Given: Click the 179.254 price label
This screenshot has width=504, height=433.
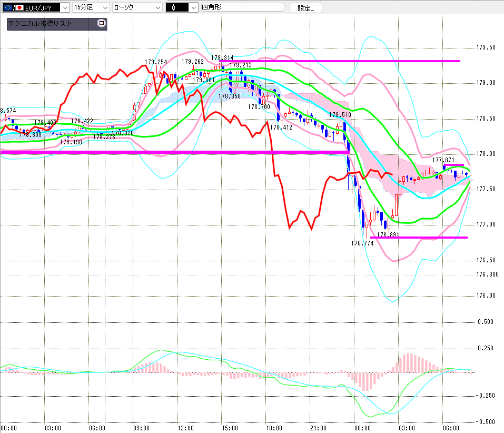Looking at the screenshot, I should click(156, 62).
